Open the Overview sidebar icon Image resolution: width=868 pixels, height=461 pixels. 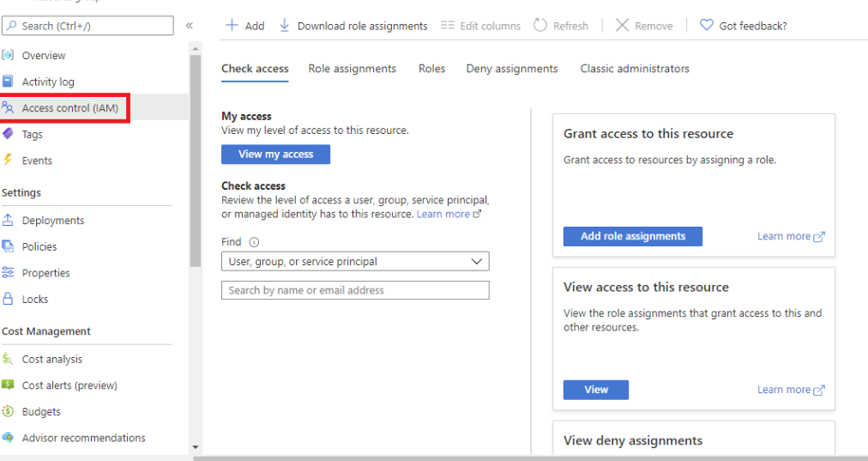point(8,55)
